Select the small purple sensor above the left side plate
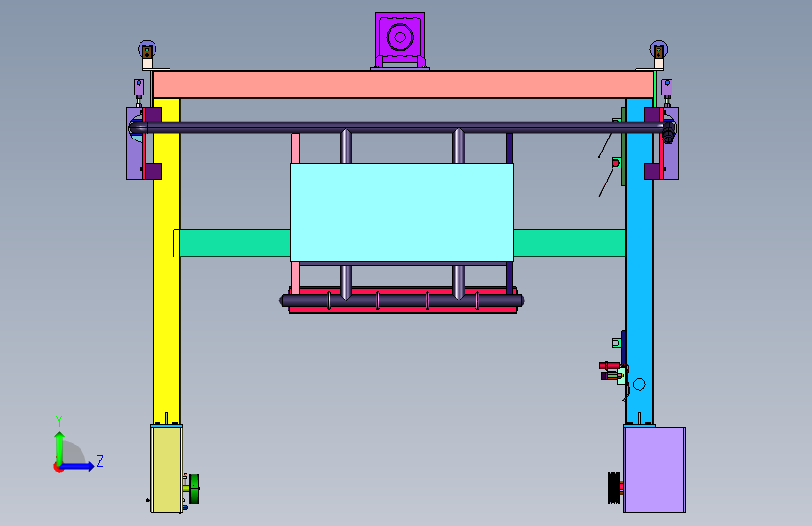812x526 pixels. 139,87
